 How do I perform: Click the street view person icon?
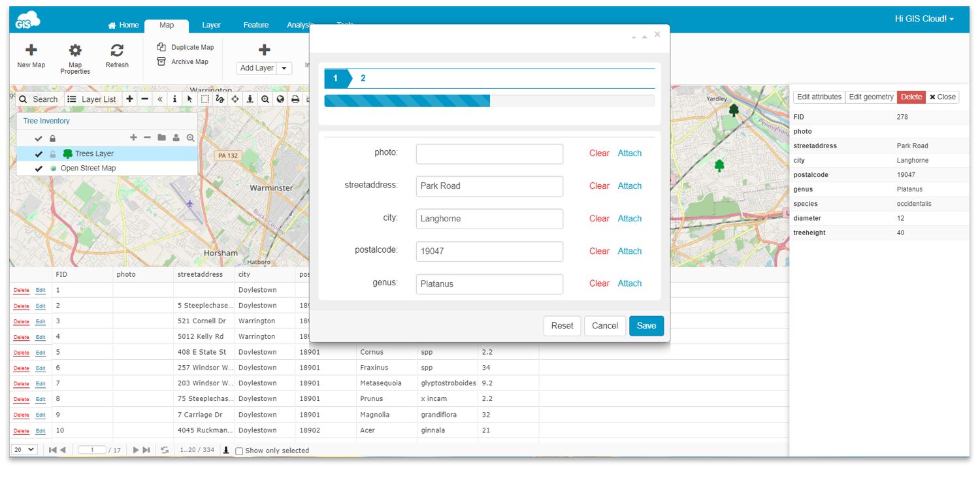pos(250,99)
